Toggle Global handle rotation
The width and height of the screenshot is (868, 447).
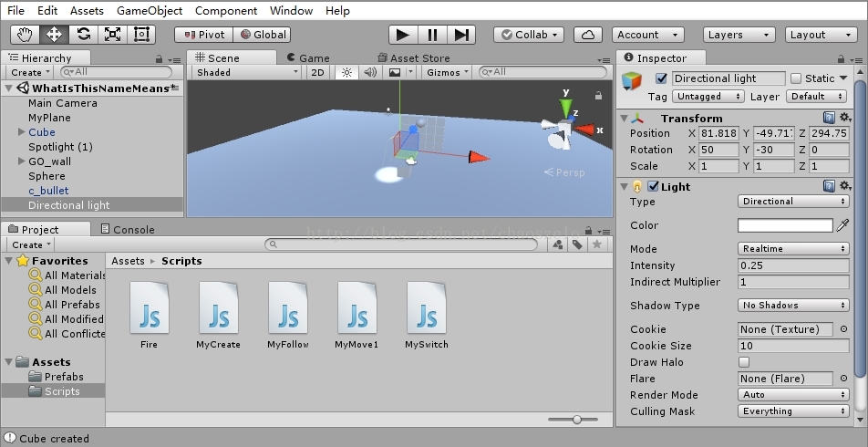tap(262, 35)
